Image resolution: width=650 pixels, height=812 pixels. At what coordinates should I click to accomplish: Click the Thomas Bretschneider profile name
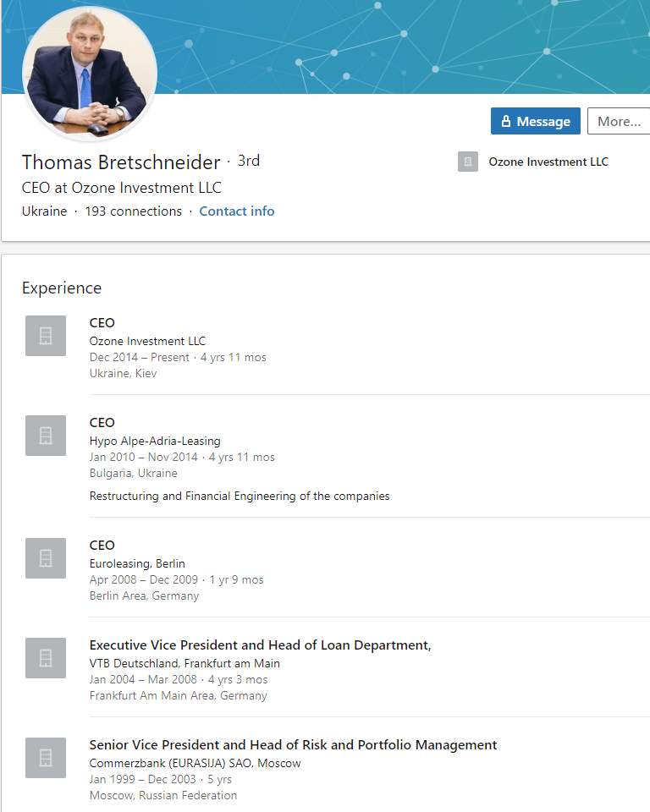click(x=121, y=162)
